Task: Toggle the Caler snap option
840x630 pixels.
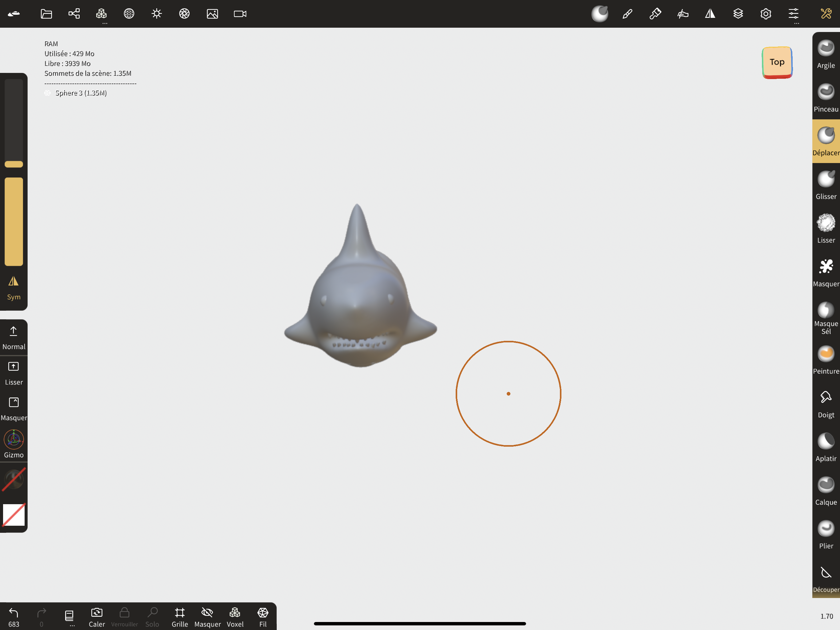Action: click(97, 617)
